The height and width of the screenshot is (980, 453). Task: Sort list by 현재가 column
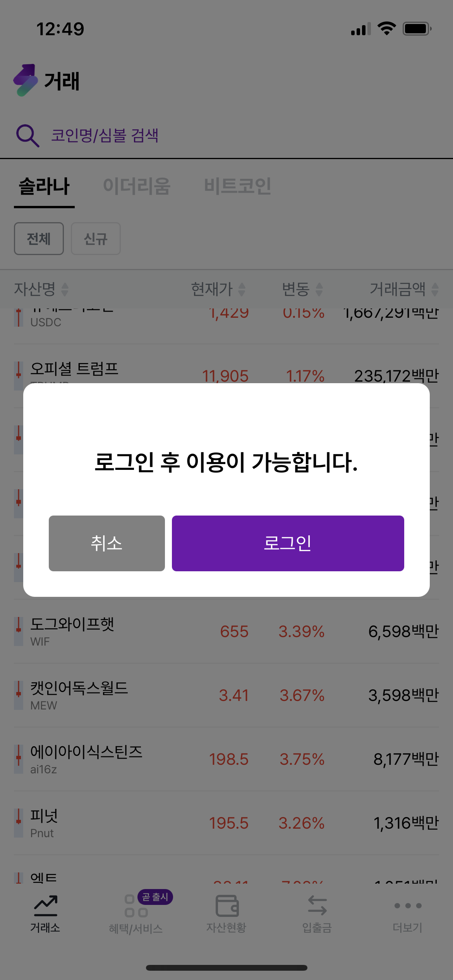pyautogui.click(x=218, y=289)
